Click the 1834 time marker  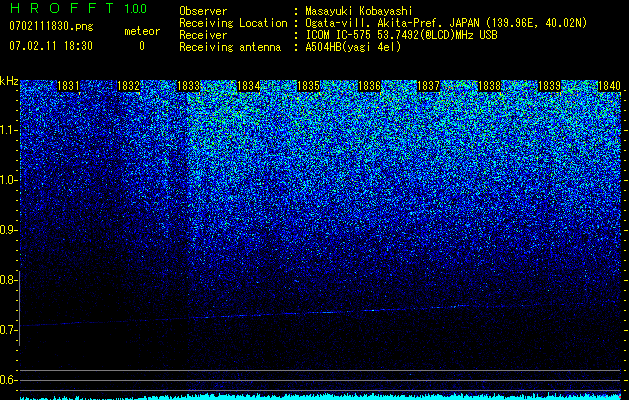click(x=248, y=86)
